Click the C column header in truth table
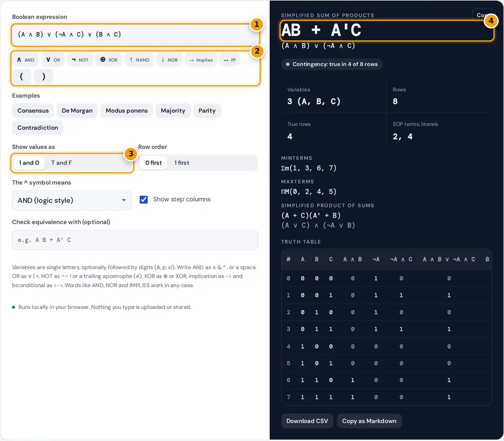The image size is (504, 441). [x=331, y=260]
